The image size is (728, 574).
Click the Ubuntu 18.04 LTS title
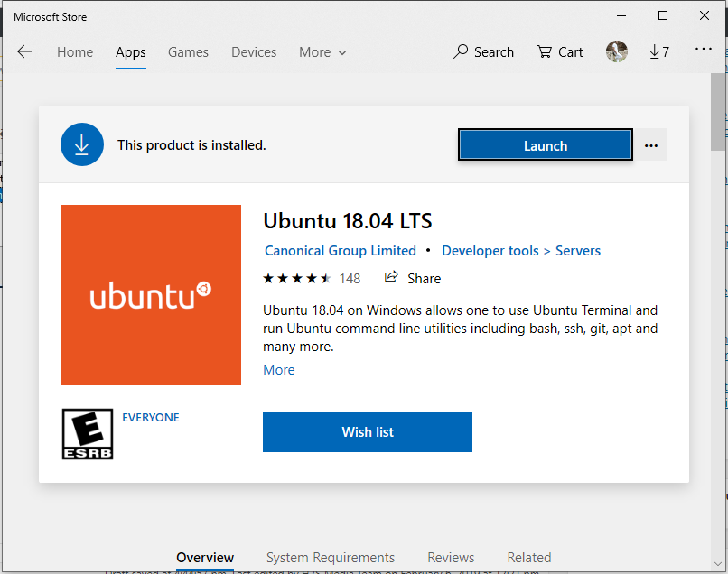pos(347,221)
